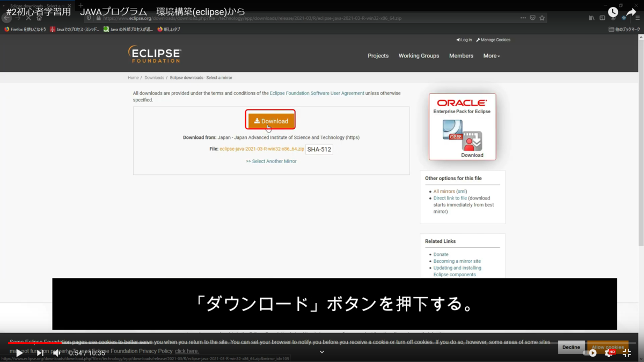Open the All mirrors link

pos(444,191)
